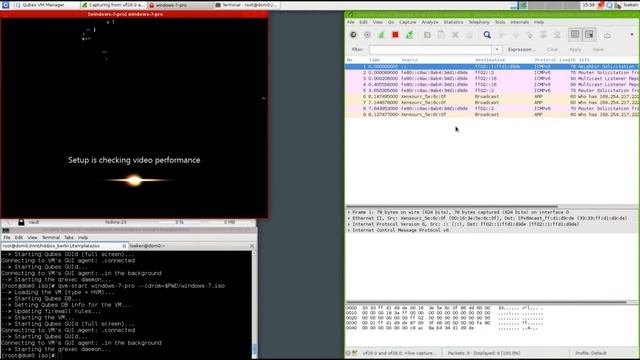Switch to Terminal root@dom0 taskbar item
This screenshot has height=360, width=640.
pos(246,5)
